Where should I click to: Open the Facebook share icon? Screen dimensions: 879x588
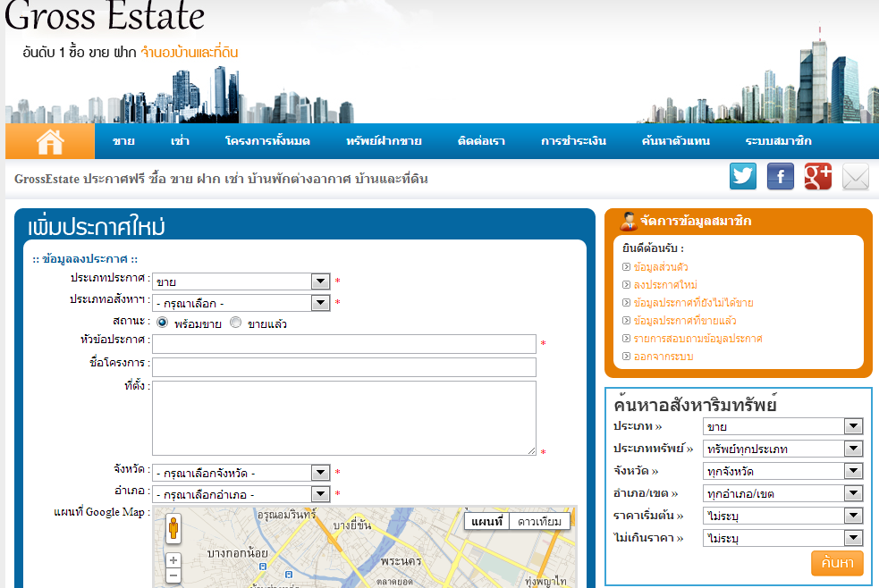pyautogui.click(x=781, y=176)
